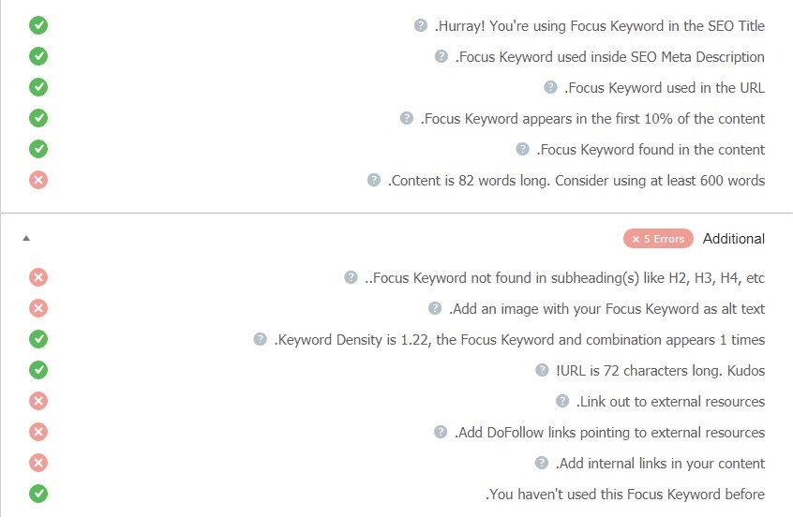The width and height of the screenshot is (793, 532).
Task: Click green check for SEO Title test
Action: tap(38, 25)
